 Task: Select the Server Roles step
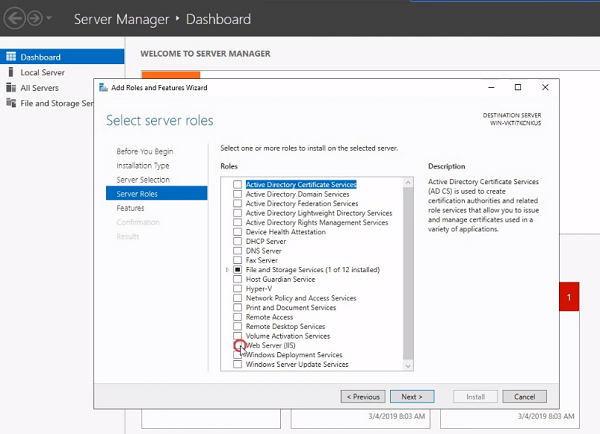[x=157, y=194]
